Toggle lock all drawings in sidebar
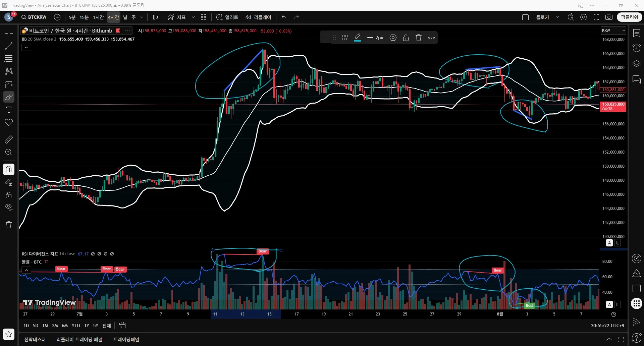 click(9, 195)
